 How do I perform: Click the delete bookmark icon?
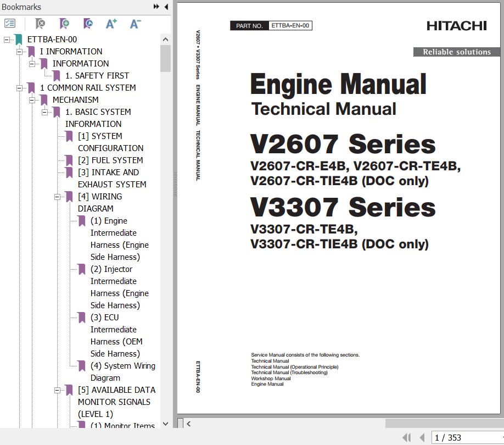pos(40,23)
